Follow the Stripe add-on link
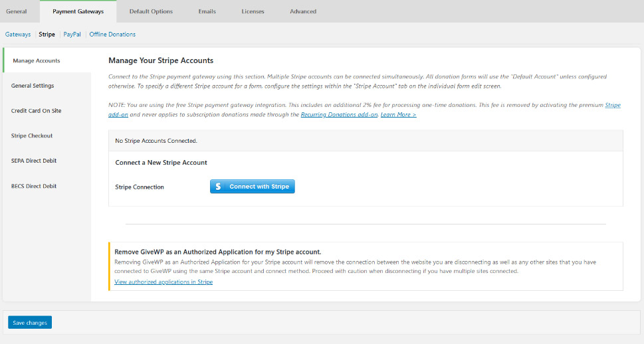This screenshot has height=344, width=644. (612, 105)
